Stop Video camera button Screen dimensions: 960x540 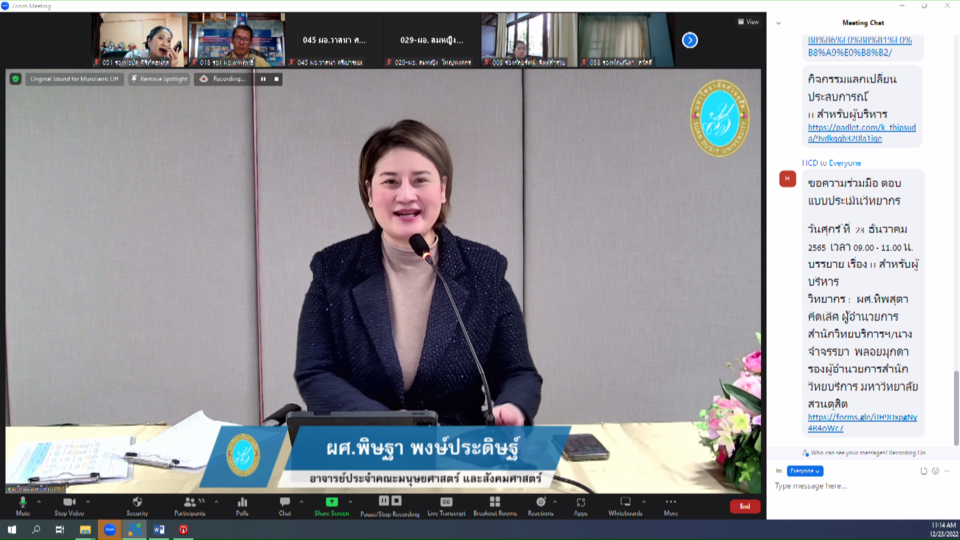pyautogui.click(x=69, y=506)
